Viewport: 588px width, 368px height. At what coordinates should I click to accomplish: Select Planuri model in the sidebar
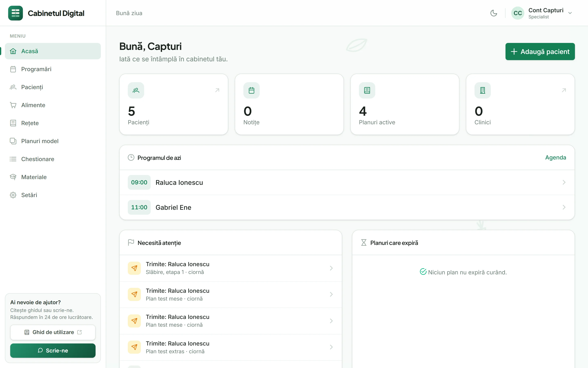click(53, 141)
